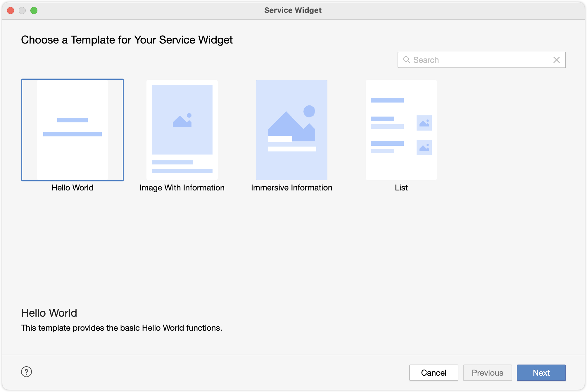Select the Hello World template thumbnail
Screen dimensions: 587x392
tap(72, 130)
